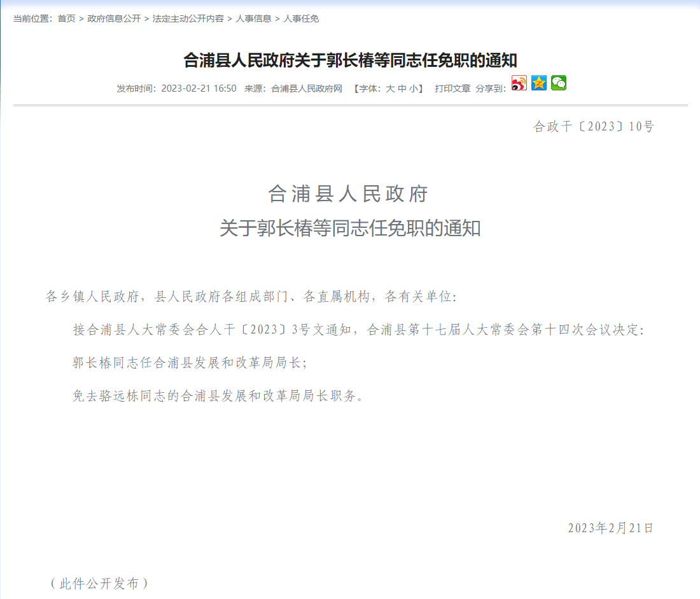
Task: Share article via WeChat icon
Action: [x=559, y=83]
